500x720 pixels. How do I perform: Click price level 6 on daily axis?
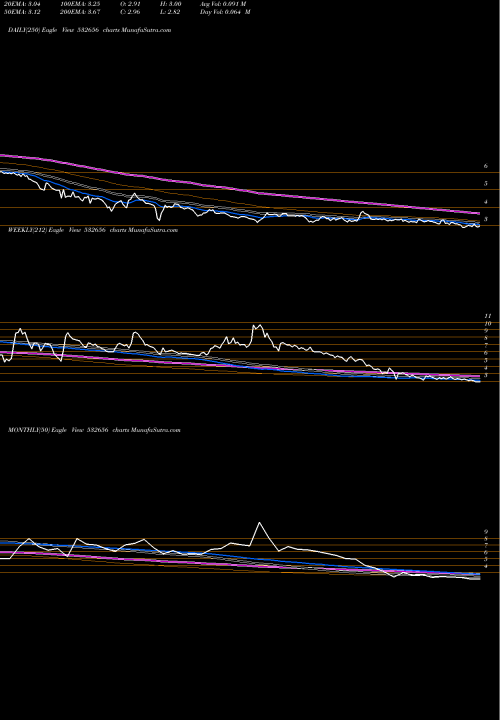pos(486,166)
